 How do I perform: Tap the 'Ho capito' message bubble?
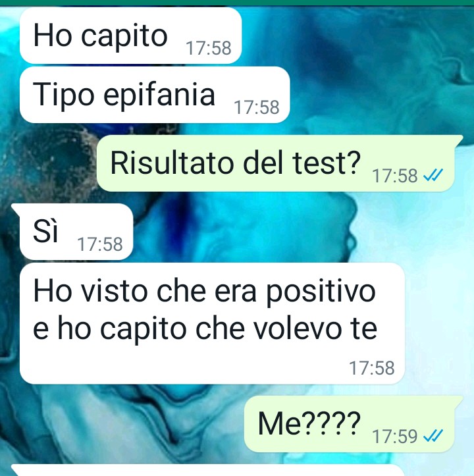pyautogui.click(x=130, y=36)
